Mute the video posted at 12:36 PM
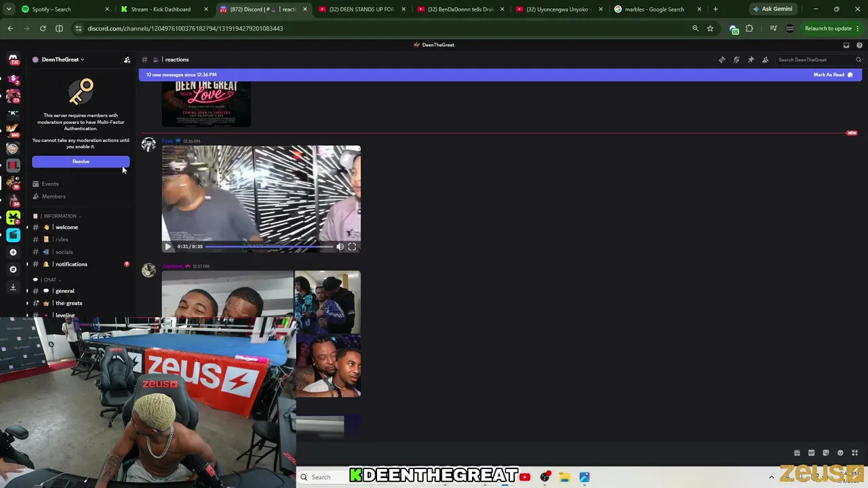Screen dimensions: 868x488 point(340,247)
